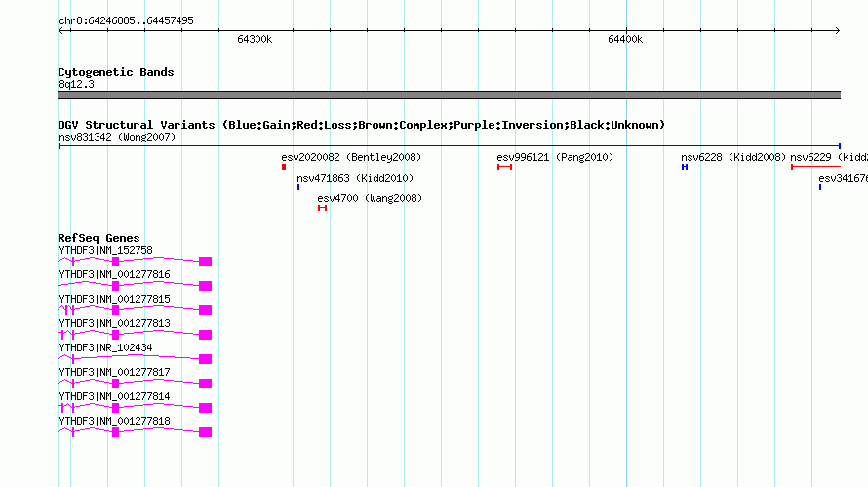Select the Cytogenetic Bands track title
The height and width of the screenshot is (487, 868).
(x=116, y=72)
